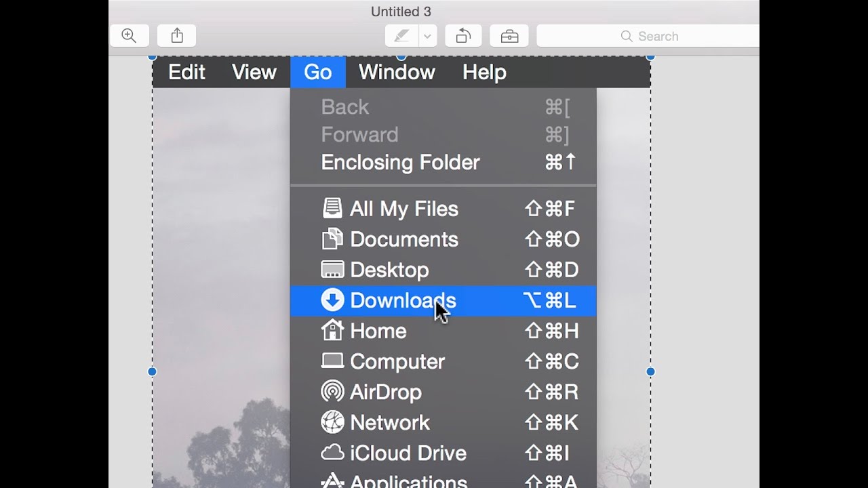Click the Downloads arrow icon
This screenshot has width=868, height=488.
point(332,300)
